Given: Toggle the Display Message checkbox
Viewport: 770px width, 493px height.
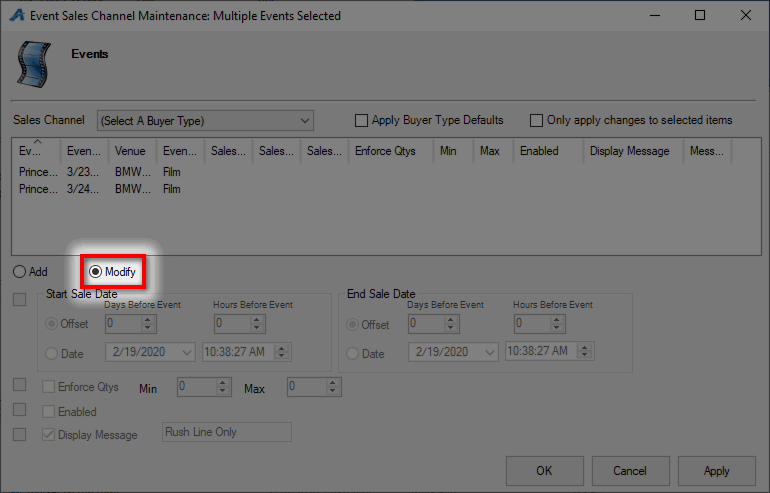Looking at the screenshot, I should pos(48,435).
